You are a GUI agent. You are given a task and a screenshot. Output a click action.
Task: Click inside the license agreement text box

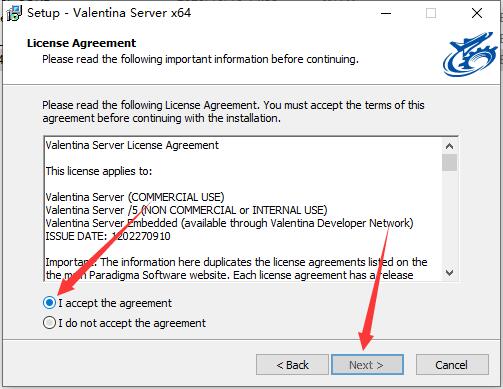pos(243,209)
